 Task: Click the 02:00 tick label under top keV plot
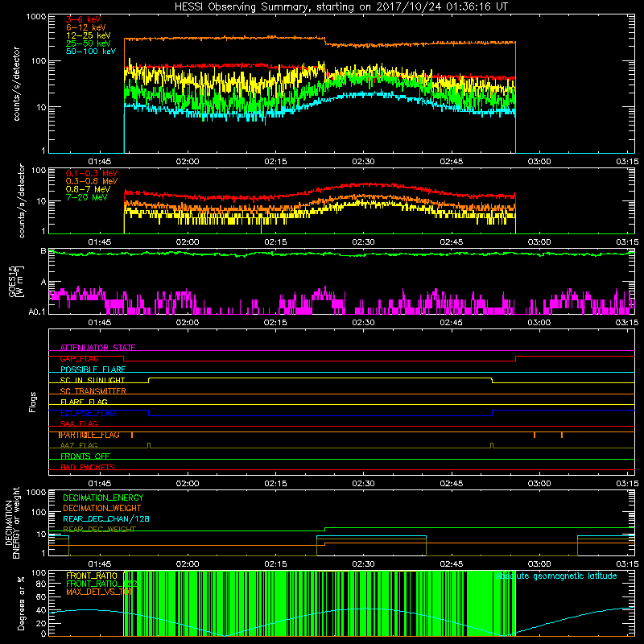(188, 162)
